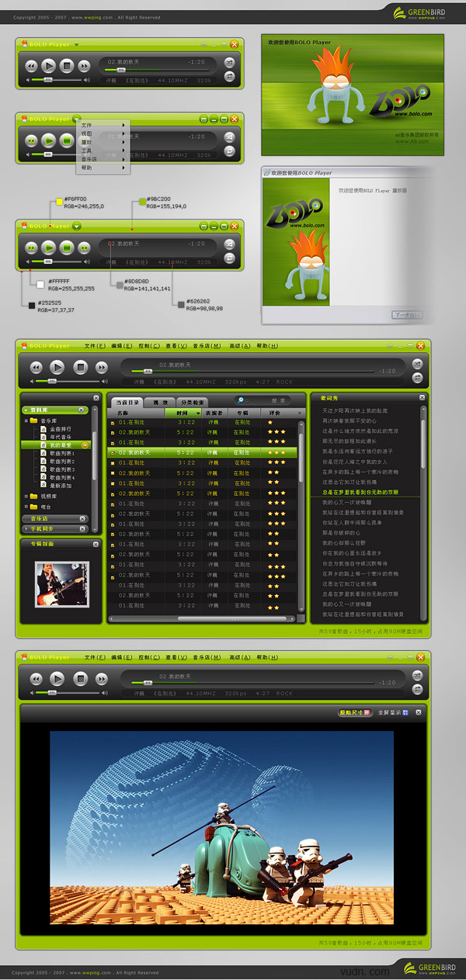Click fast-forward in the topmost mini player

coord(84,66)
